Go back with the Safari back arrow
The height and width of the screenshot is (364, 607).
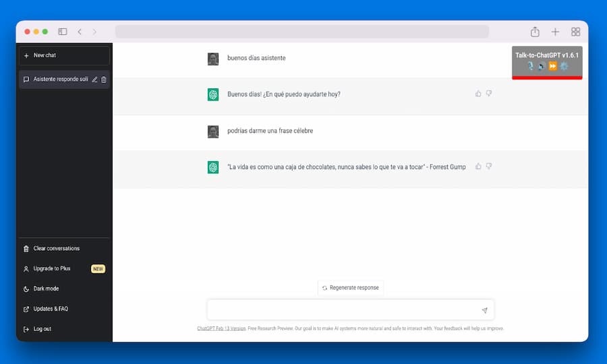pyautogui.click(x=80, y=32)
